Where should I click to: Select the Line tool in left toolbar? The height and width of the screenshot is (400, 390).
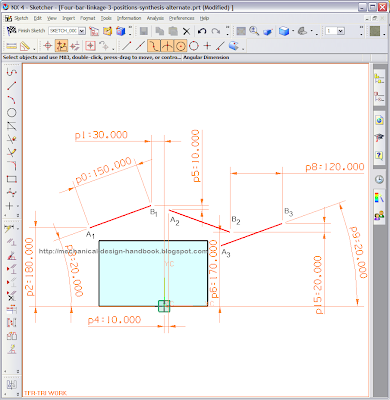click(12, 86)
